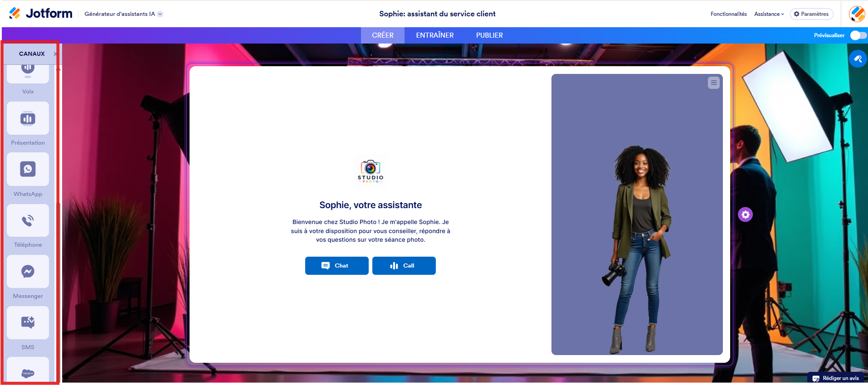Open the avatar panel hamburger menu
This screenshot has width=868, height=385.
714,83
